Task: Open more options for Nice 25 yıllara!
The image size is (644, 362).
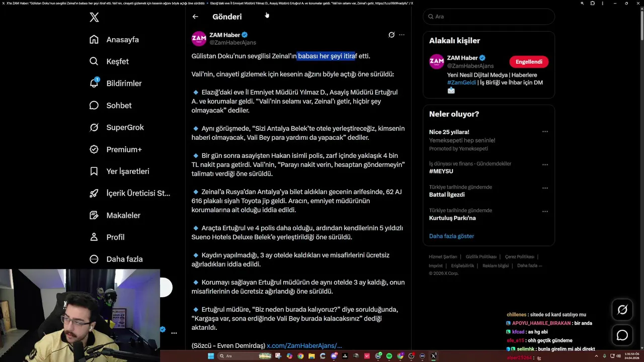Action: point(545,132)
